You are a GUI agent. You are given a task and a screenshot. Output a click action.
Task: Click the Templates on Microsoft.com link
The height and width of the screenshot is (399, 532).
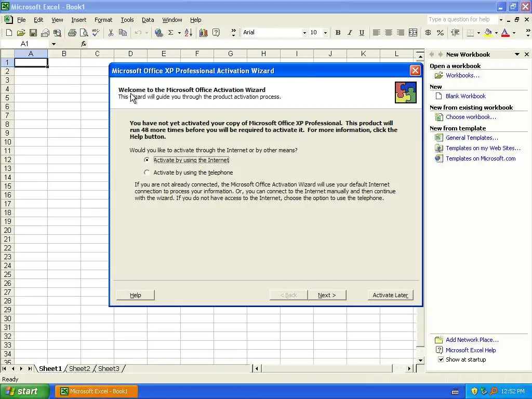tap(481, 158)
